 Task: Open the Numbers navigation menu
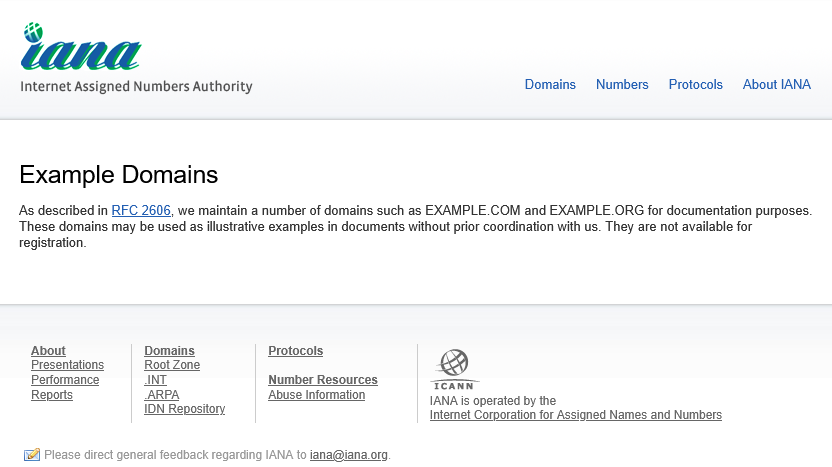point(622,85)
